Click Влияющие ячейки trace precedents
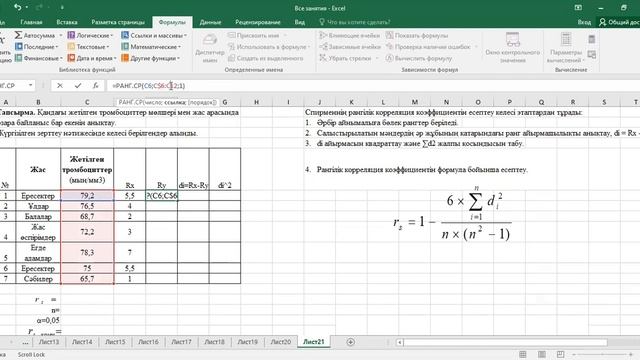Image resolution: width=640 pixels, height=360 pixels. tap(349, 36)
